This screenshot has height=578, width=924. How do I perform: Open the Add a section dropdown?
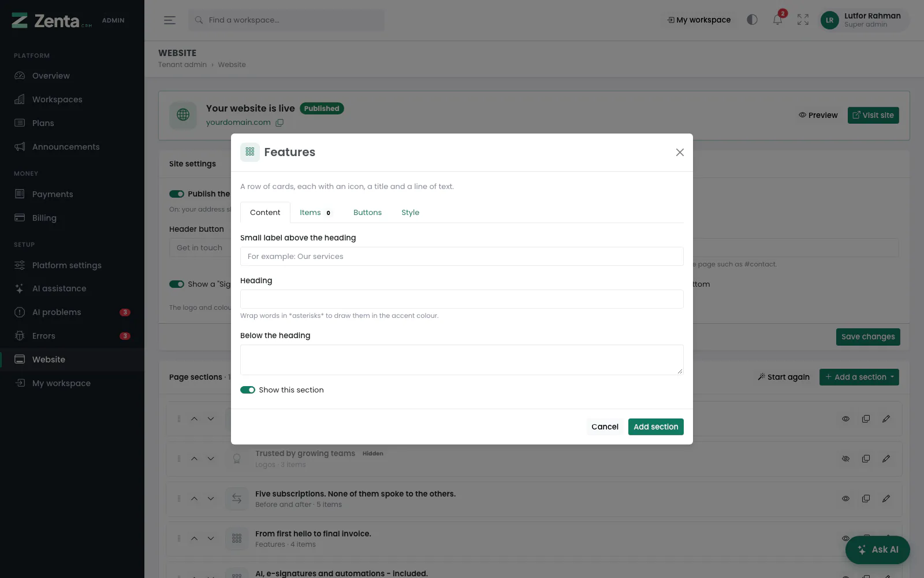859,377
